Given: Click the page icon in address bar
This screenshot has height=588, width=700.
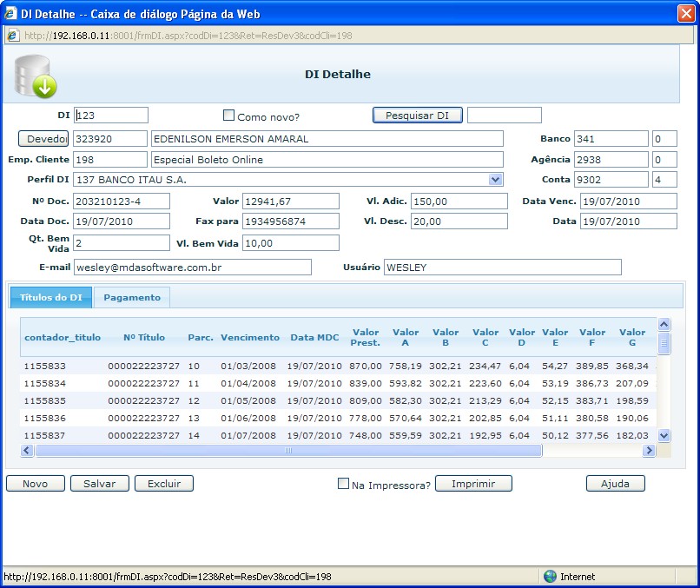Looking at the screenshot, I should pyautogui.click(x=13, y=36).
